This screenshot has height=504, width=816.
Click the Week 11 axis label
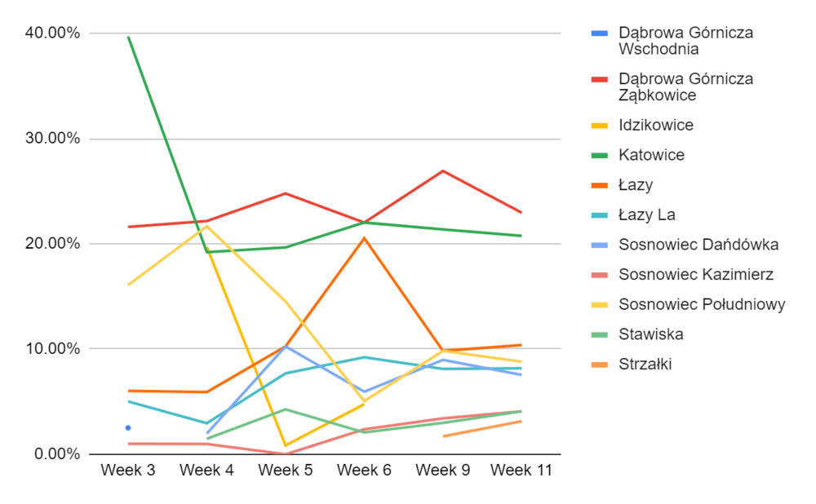[x=521, y=471]
